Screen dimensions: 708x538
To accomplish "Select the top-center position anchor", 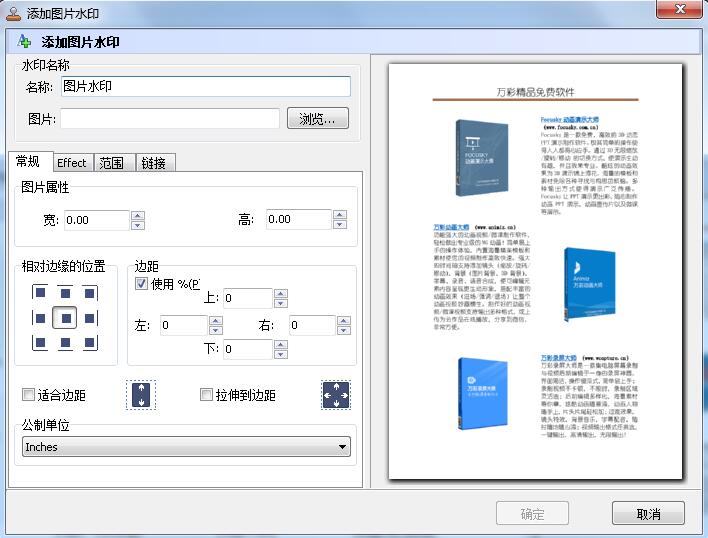I will [64, 294].
